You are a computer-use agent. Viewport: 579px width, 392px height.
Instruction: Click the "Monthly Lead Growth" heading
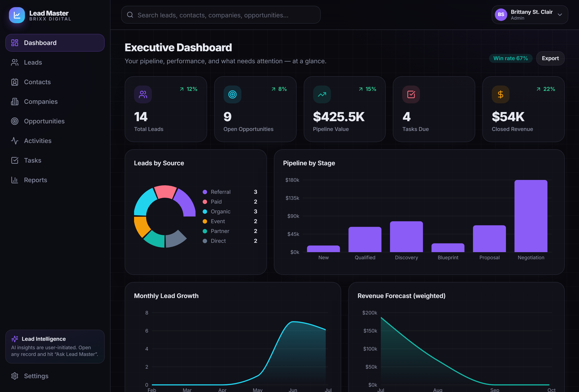[166, 296]
